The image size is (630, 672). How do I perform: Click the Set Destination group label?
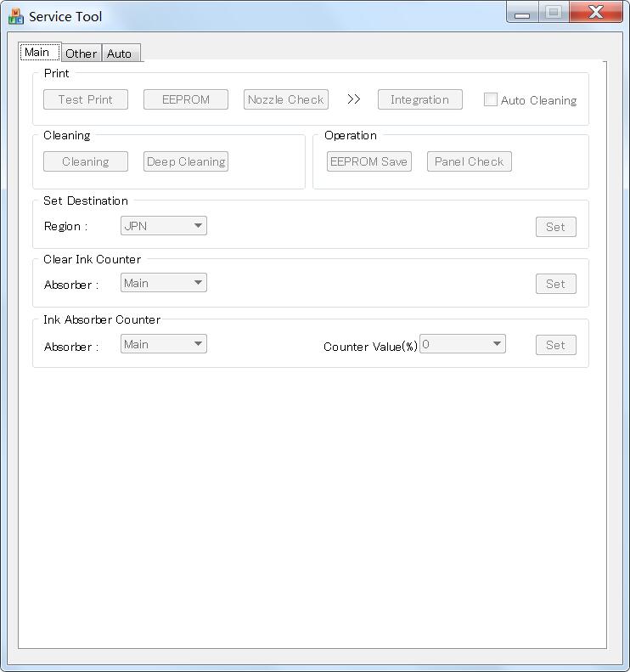click(86, 200)
